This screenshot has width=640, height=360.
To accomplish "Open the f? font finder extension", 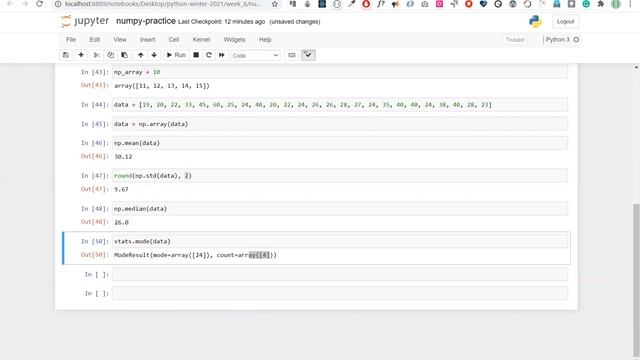I will coord(381,4).
